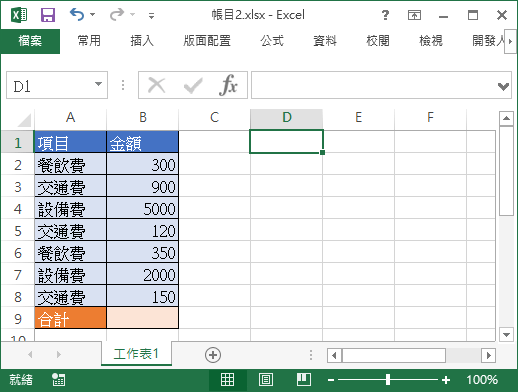Select cell with value 2000

[x=143, y=275]
